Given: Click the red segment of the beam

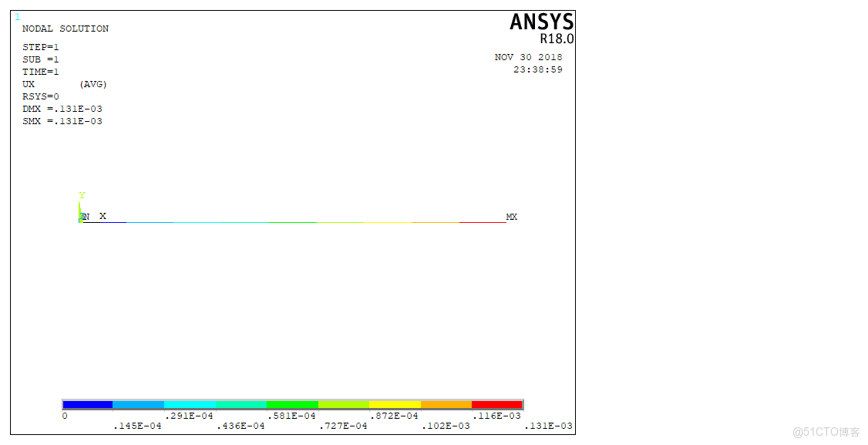Looking at the screenshot, I should click(482, 223).
